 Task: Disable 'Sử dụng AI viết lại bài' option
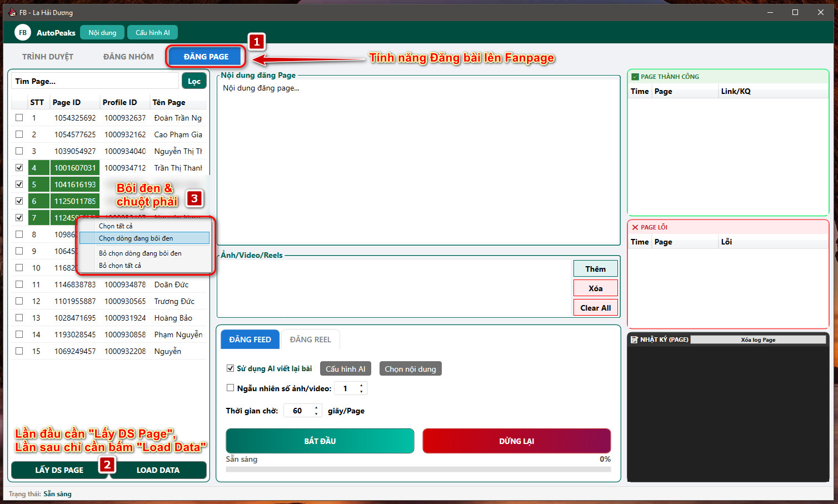pos(230,368)
